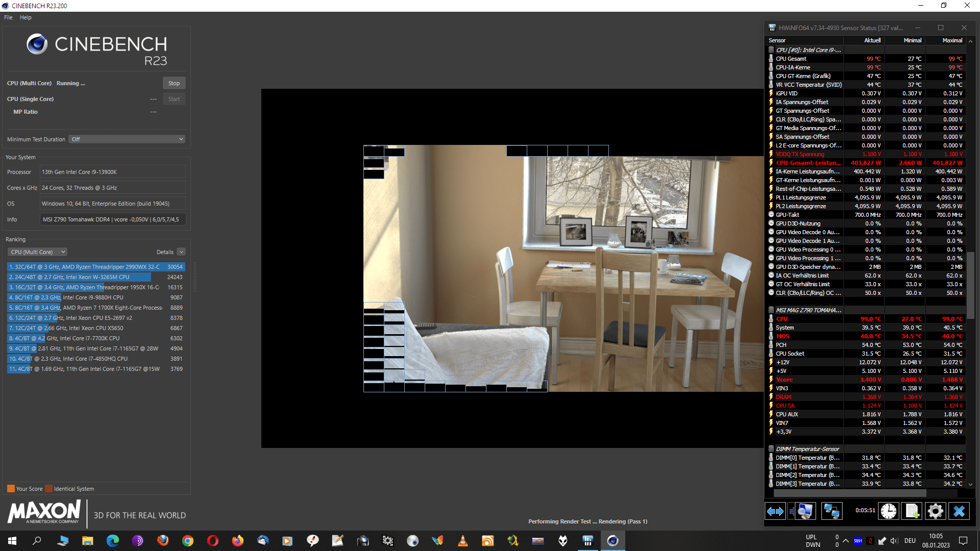980x551 pixels.
Task: Open HWiNFO remote monitoring network icon
Action: coord(831,511)
